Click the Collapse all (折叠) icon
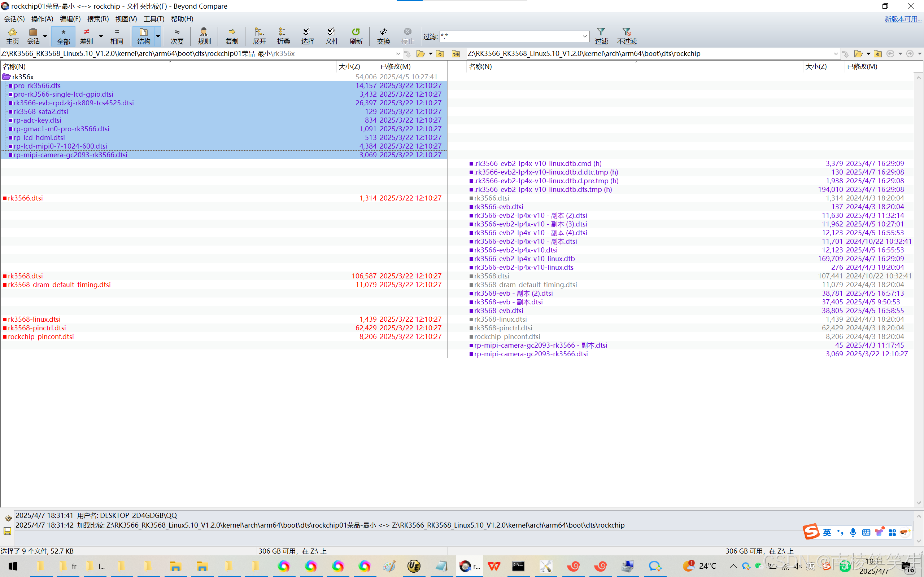The image size is (924, 577). click(x=283, y=36)
